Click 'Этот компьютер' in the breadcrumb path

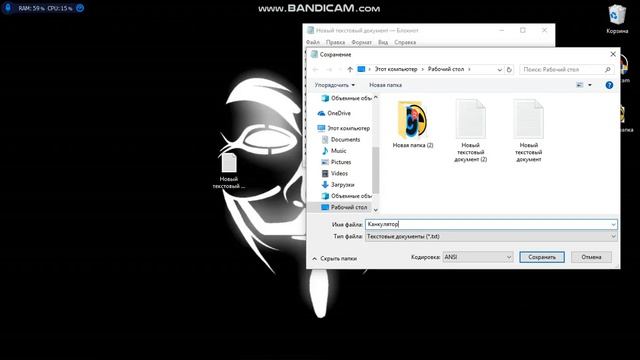pos(396,69)
